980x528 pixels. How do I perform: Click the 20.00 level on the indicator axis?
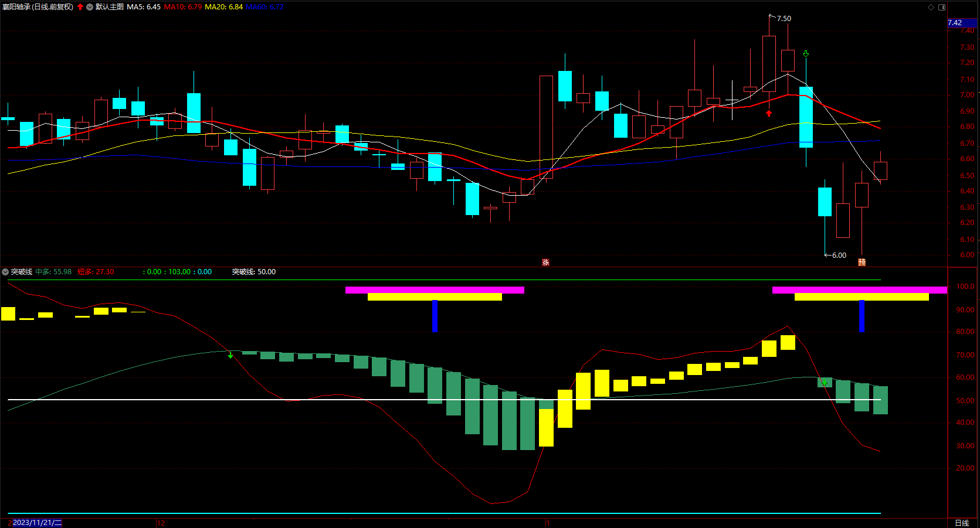click(x=965, y=468)
